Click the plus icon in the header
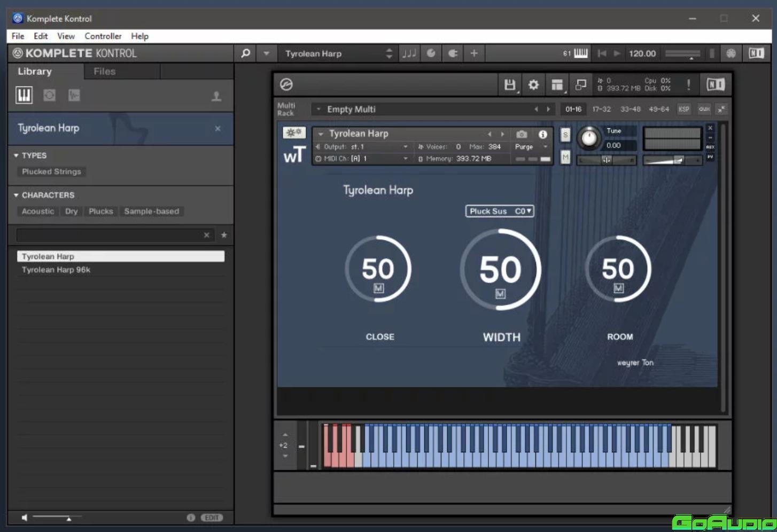 coord(474,53)
